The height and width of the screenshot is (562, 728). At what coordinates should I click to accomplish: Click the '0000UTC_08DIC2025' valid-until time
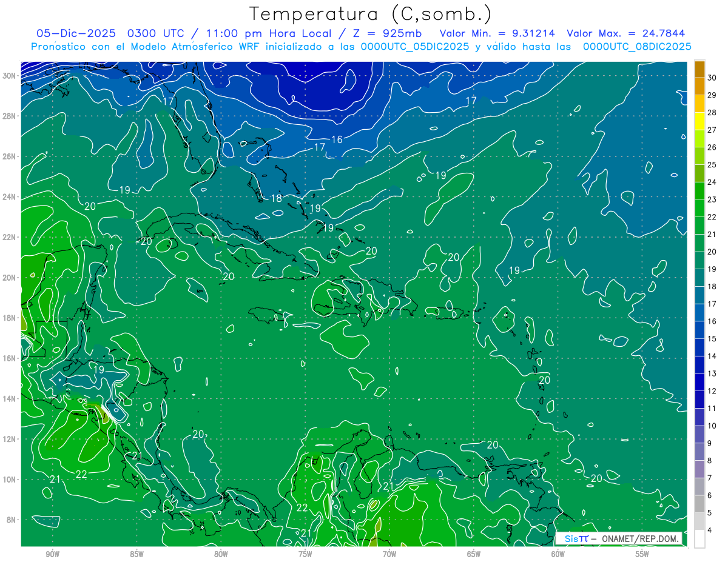tap(637, 47)
